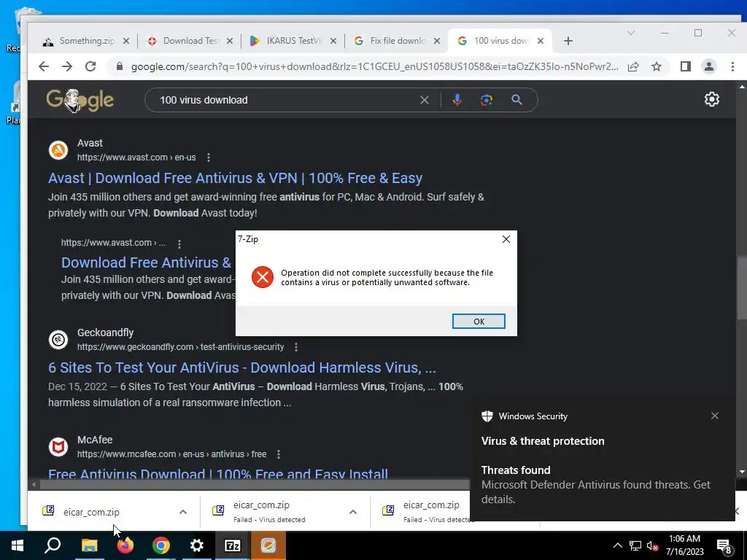
Task: Close the Something.zip tab
Action: pos(126,41)
